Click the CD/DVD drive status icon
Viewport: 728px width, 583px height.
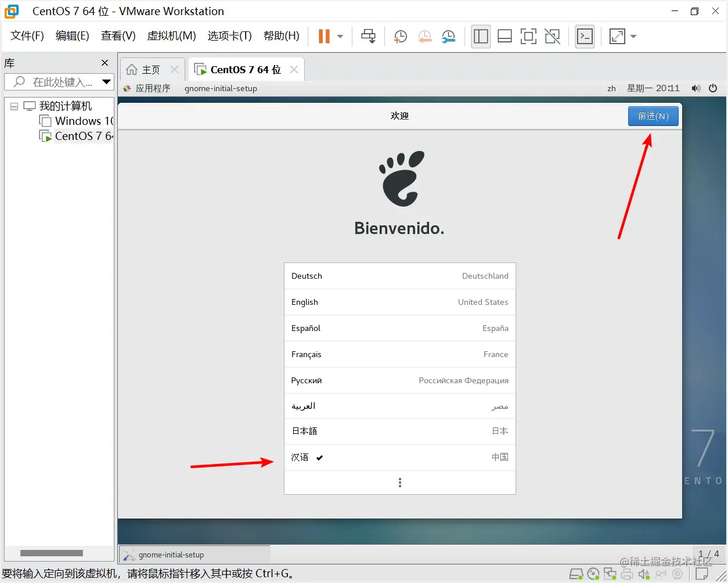(x=593, y=574)
